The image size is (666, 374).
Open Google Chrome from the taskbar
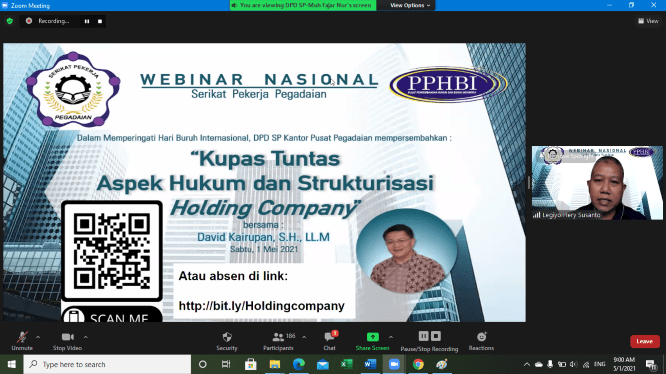pyautogui.click(x=418, y=364)
